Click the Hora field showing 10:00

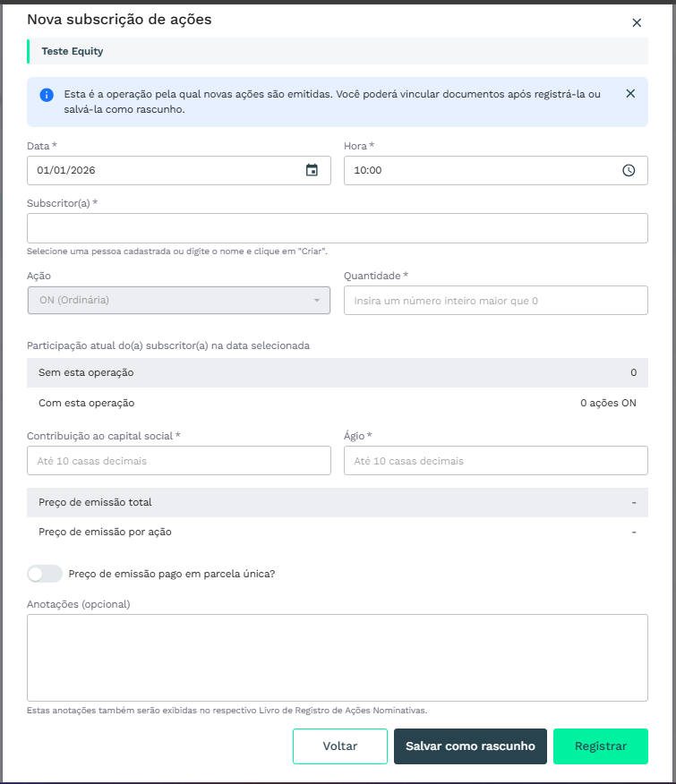(x=479, y=170)
